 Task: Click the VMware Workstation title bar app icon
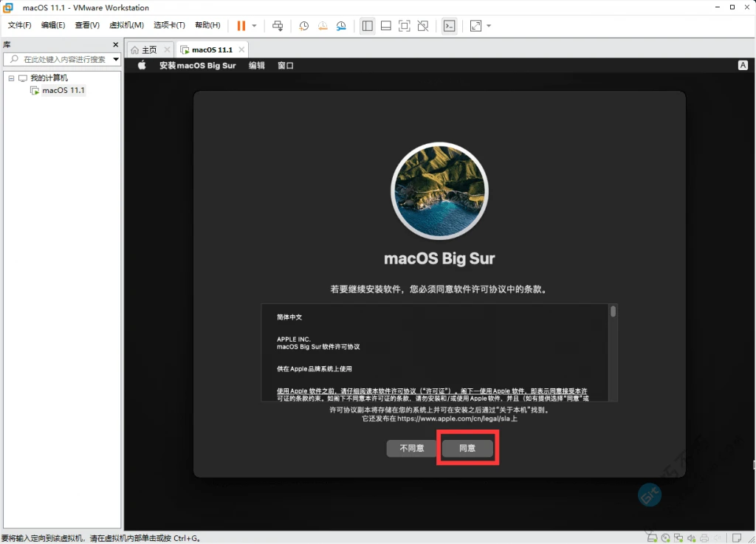[8, 7]
